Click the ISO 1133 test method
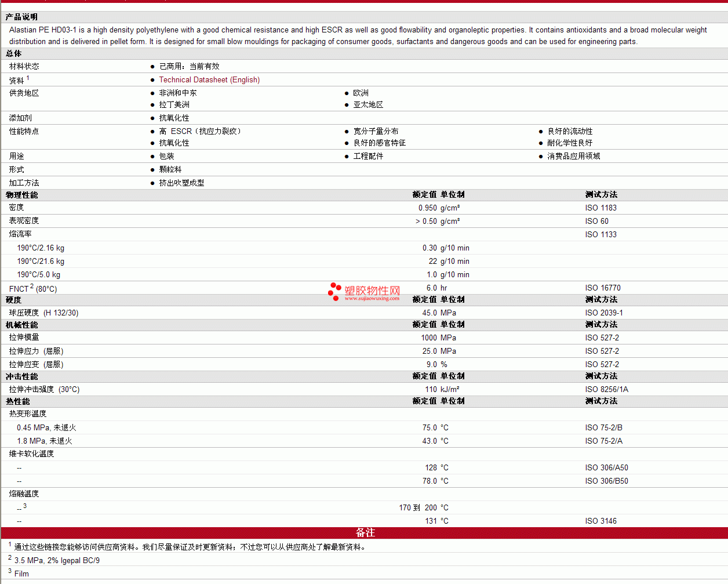This screenshot has height=584, width=728. pyautogui.click(x=601, y=235)
